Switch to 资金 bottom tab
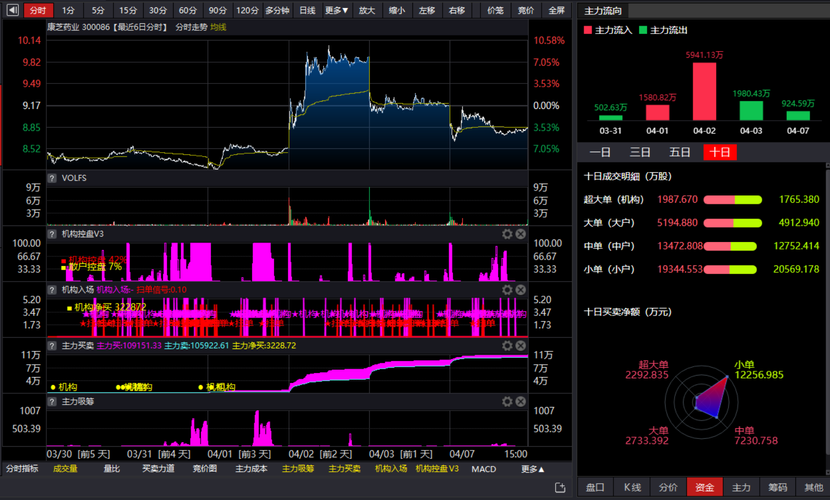Image resolution: width=830 pixels, height=500 pixels. pyautogui.click(x=705, y=487)
